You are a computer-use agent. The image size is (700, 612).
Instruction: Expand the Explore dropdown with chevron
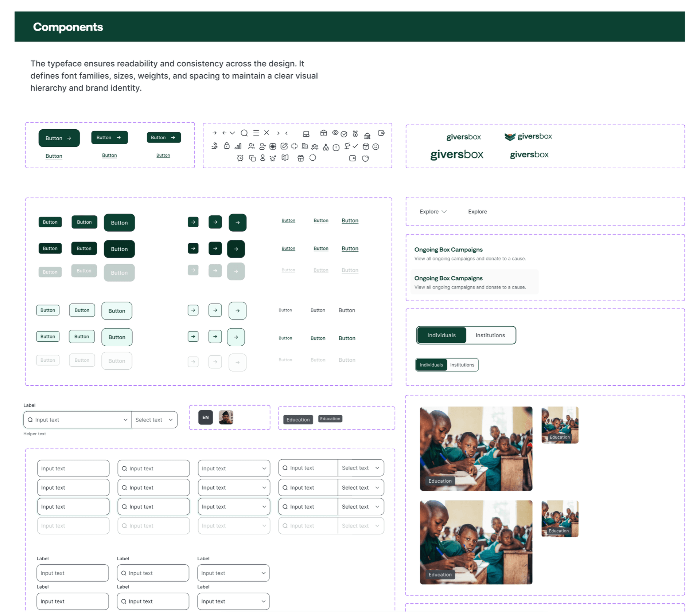(x=433, y=212)
